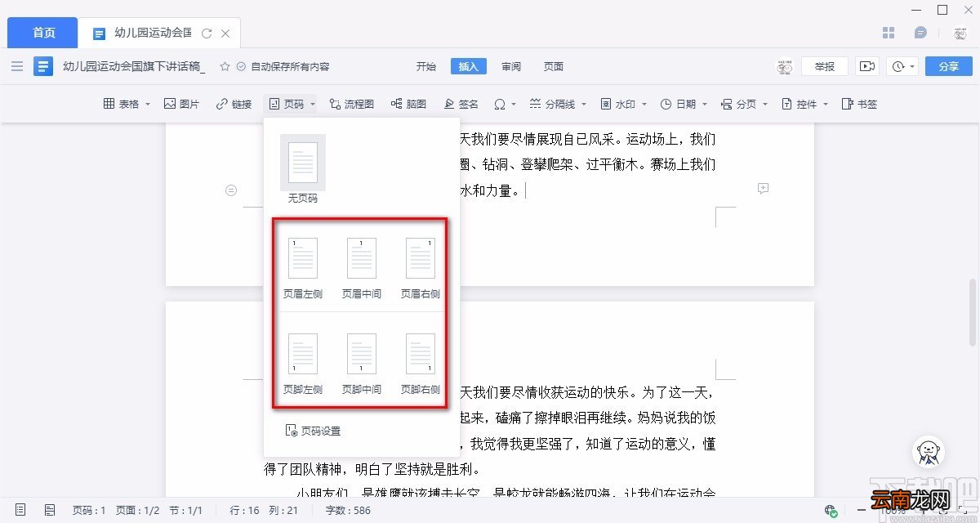Click the globe shield icon in status bar
This screenshot has height=523, width=980.
coord(831,510)
